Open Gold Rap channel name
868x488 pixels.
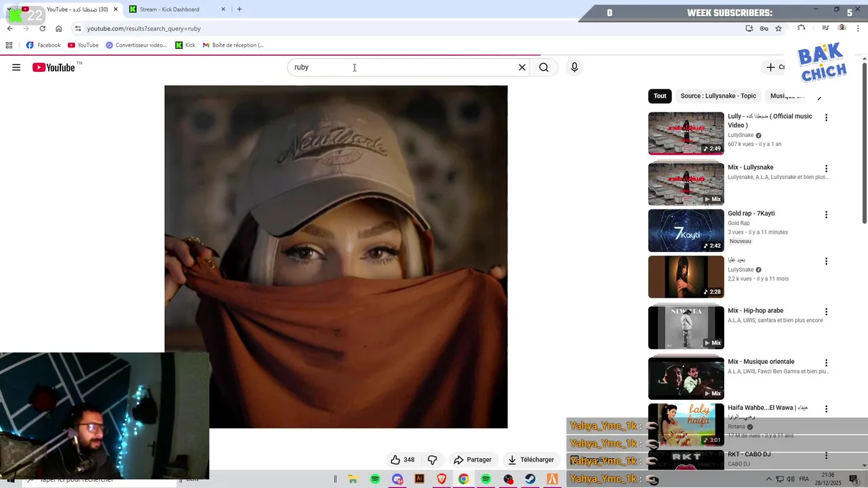click(x=738, y=223)
